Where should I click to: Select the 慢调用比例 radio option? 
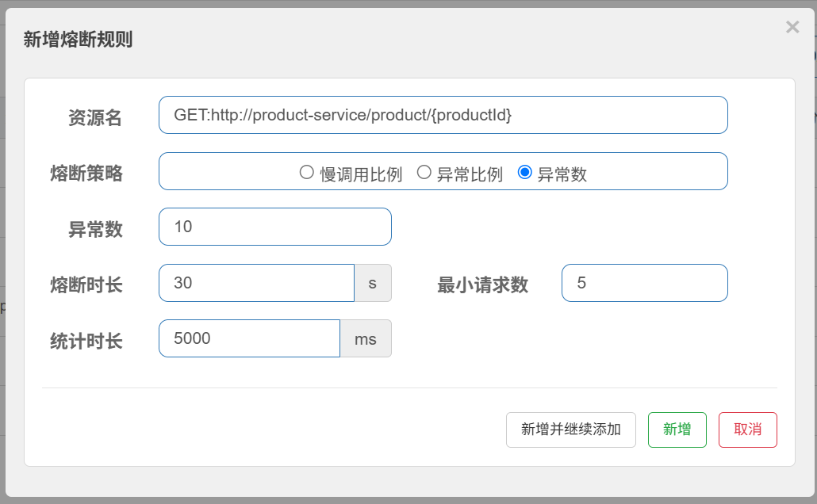(307, 173)
